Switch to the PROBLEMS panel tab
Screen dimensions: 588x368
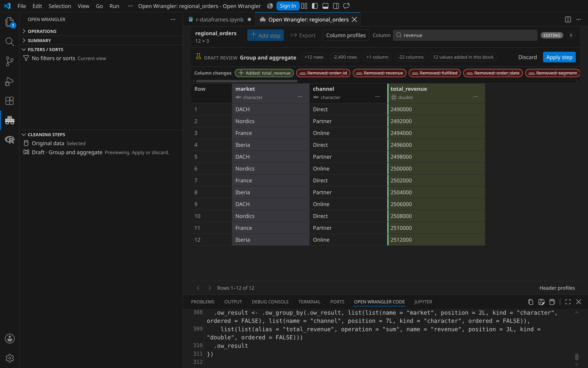pos(203,302)
